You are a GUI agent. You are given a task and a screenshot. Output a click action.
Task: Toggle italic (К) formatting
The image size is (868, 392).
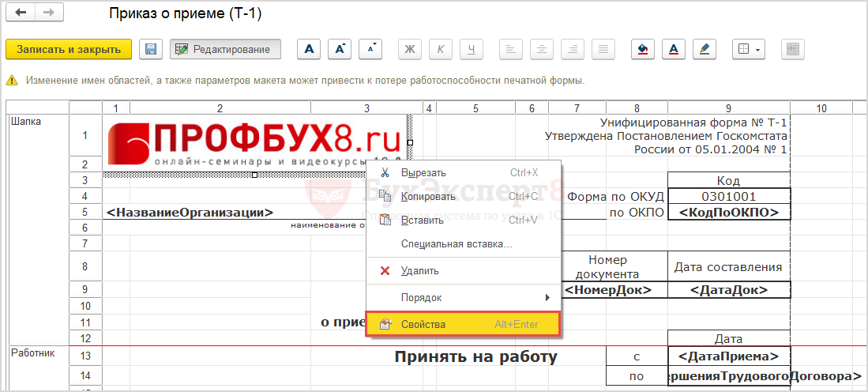pyautogui.click(x=440, y=49)
